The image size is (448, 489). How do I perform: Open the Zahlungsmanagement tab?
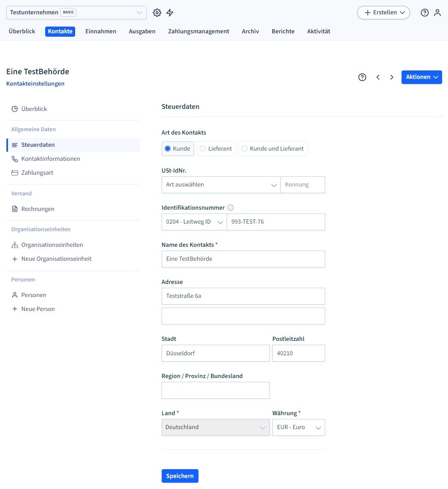click(198, 31)
